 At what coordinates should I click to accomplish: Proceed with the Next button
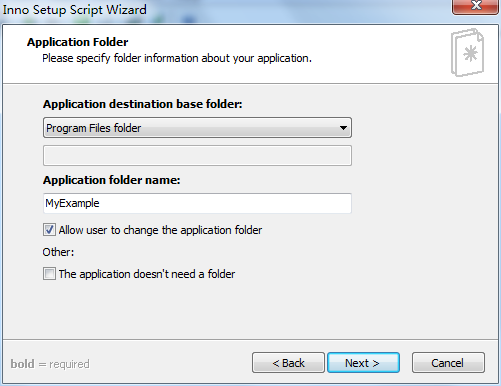(363, 363)
